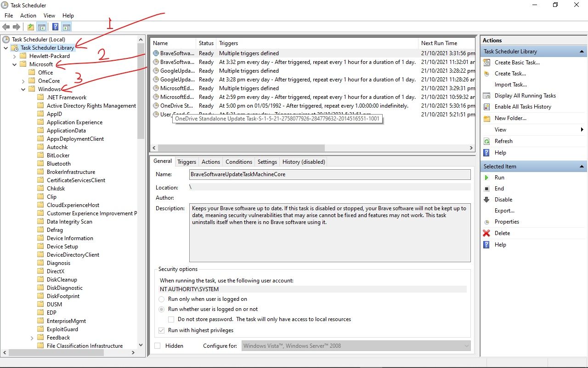The height and width of the screenshot is (368, 588).
Task: Click Display All Running Tasks
Action: (525, 96)
